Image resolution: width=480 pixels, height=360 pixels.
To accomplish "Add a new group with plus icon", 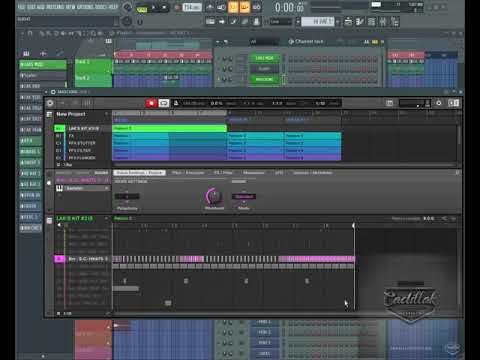I will click(59, 165).
